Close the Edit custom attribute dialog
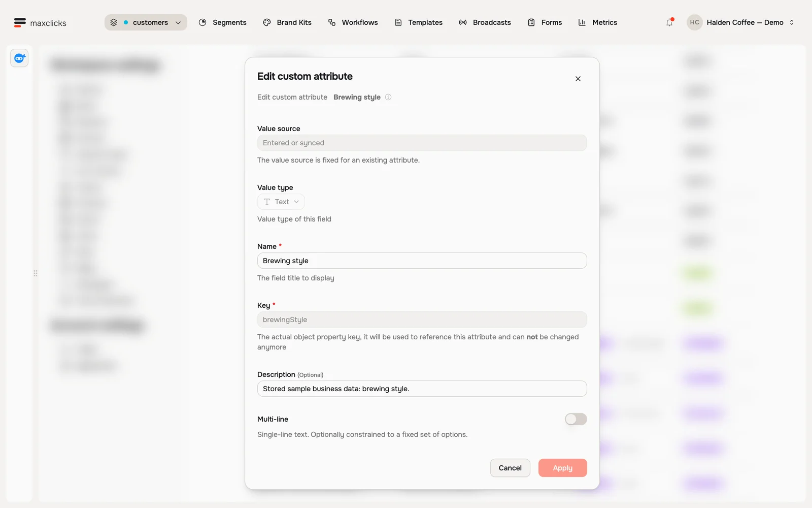812x508 pixels. click(x=578, y=79)
